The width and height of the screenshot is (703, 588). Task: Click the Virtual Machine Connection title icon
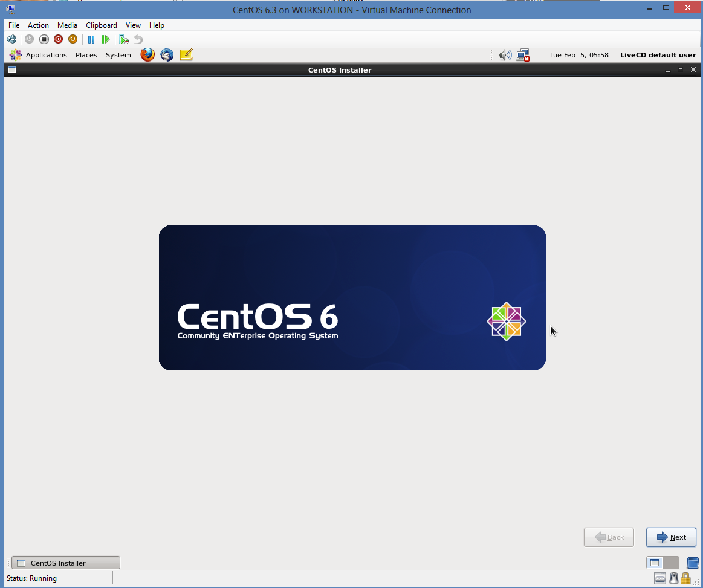tap(10, 9)
